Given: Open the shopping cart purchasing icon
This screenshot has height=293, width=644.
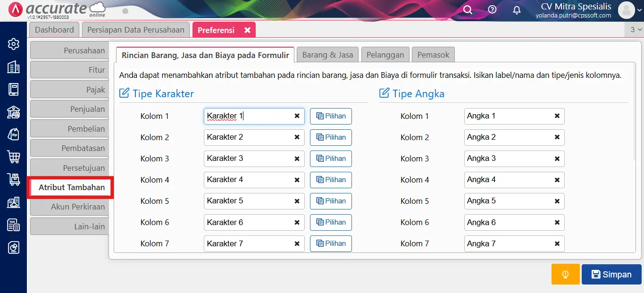Looking at the screenshot, I should coord(14,157).
